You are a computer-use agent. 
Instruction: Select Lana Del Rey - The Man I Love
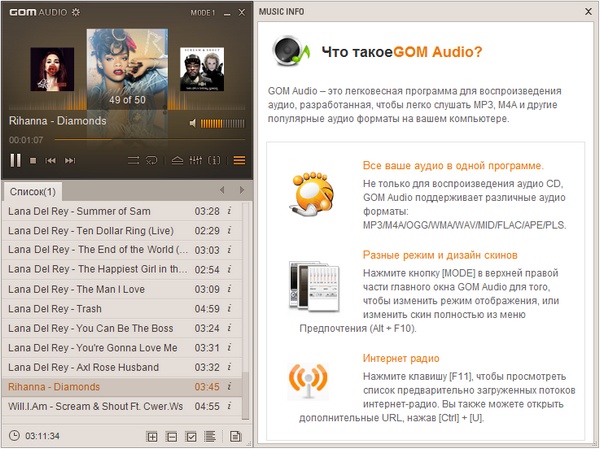[x=122, y=289]
